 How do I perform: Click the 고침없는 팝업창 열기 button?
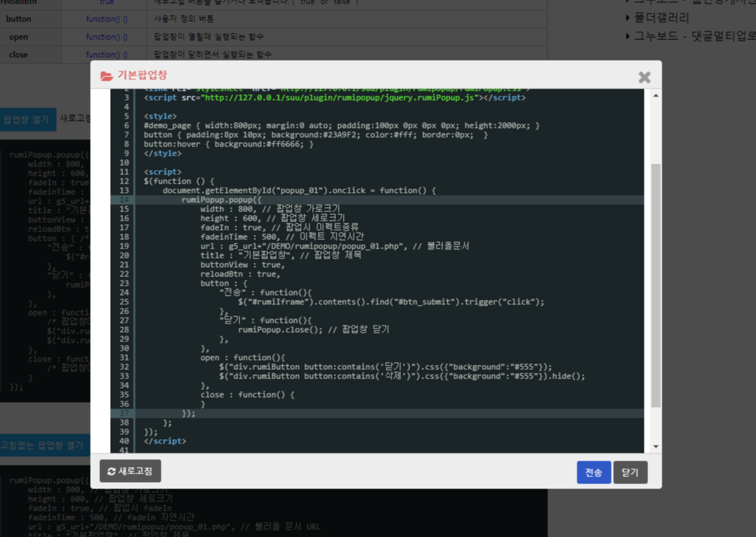[x=43, y=446]
